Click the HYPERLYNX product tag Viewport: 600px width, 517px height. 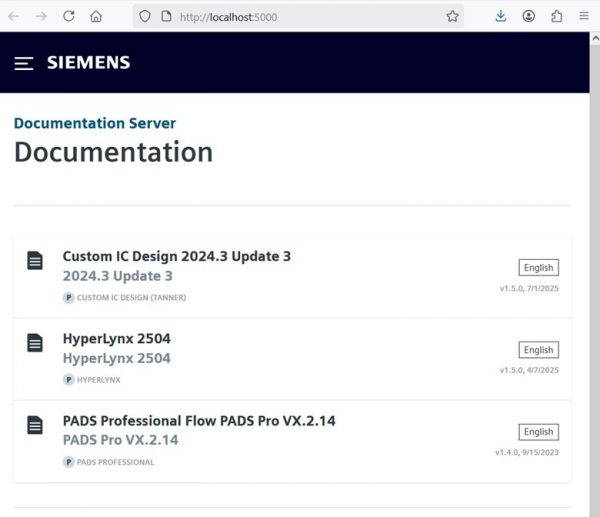coord(98,380)
